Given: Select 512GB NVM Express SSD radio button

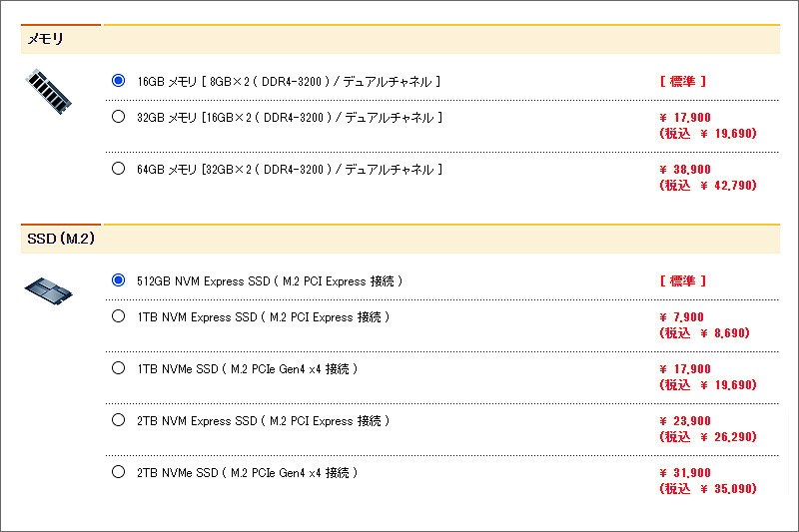Looking at the screenshot, I should 118,280.
